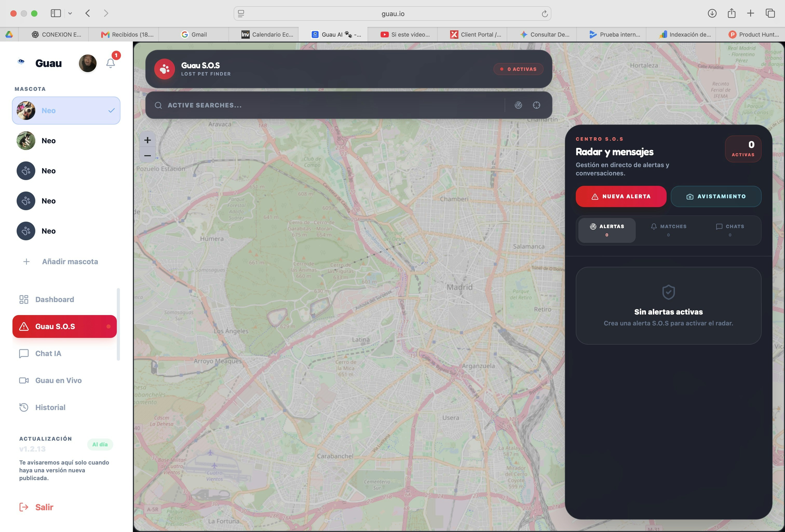Open Guau S.O.S in the sidebar
The image size is (785, 532).
point(65,326)
